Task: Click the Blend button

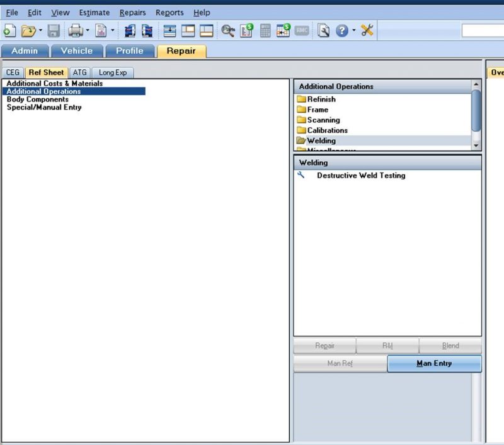Action: (x=450, y=346)
